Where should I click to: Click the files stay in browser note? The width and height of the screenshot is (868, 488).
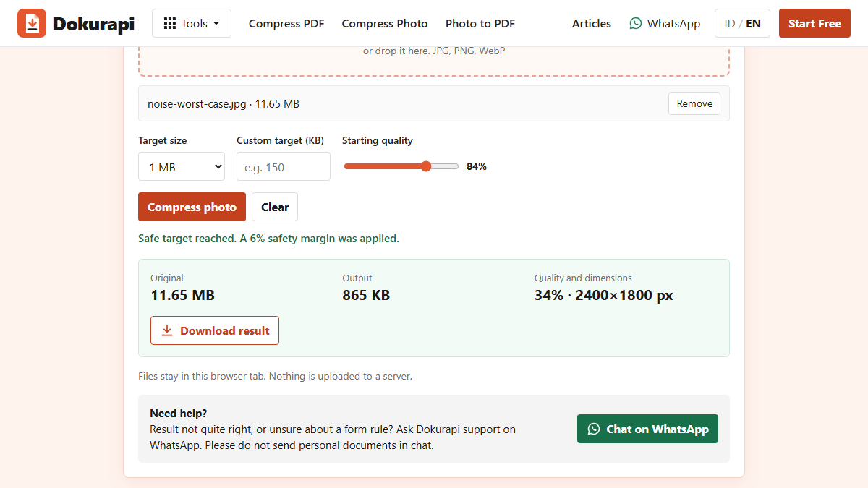tap(275, 376)
